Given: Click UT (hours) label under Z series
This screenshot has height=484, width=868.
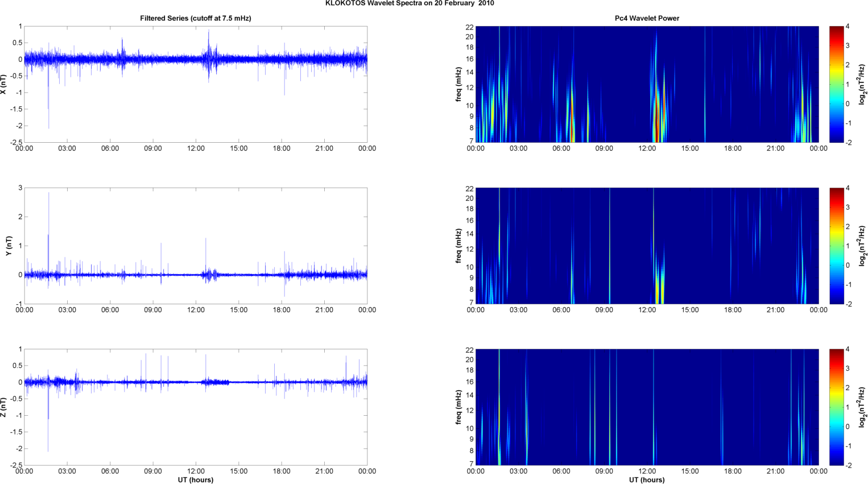Looking at the screenshot, I should [195, 480].
